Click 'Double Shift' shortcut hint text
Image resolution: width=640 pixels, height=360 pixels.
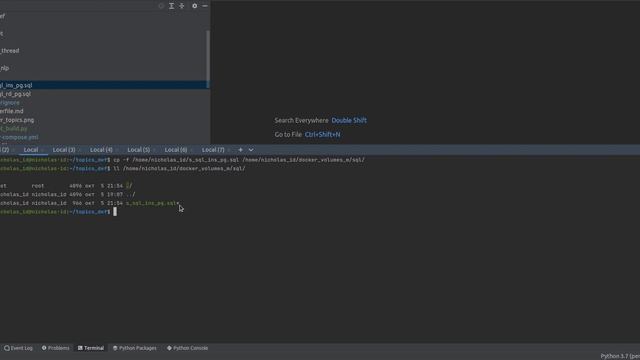pos(349,120)
